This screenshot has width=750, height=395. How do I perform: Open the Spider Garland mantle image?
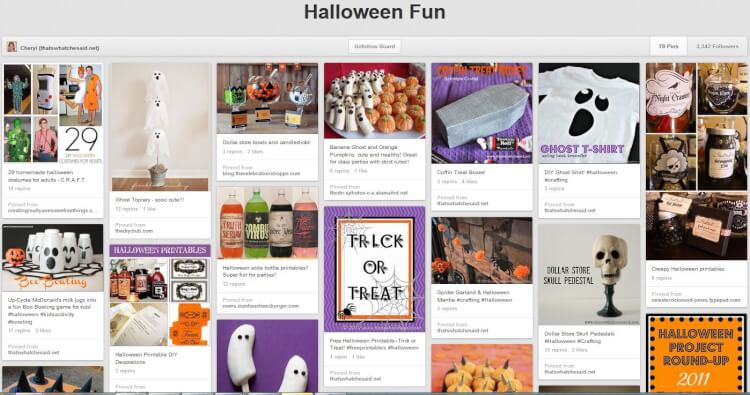(482, 251)
